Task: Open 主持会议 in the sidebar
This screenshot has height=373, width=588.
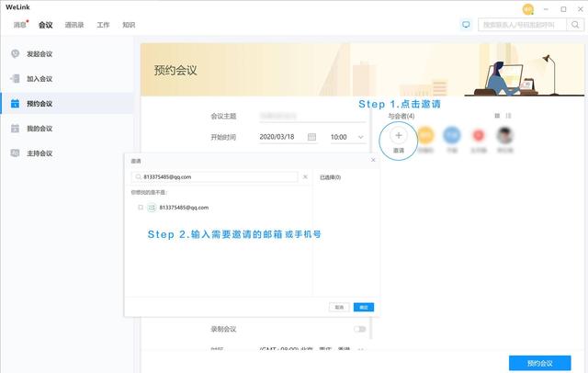Action: (x=40, y=153)
